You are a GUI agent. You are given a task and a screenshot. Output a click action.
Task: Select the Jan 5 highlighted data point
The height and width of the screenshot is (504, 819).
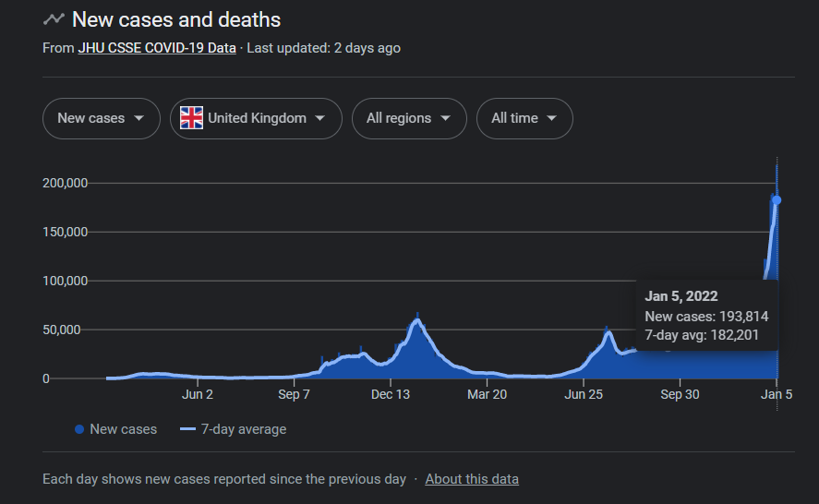(777, 199)
